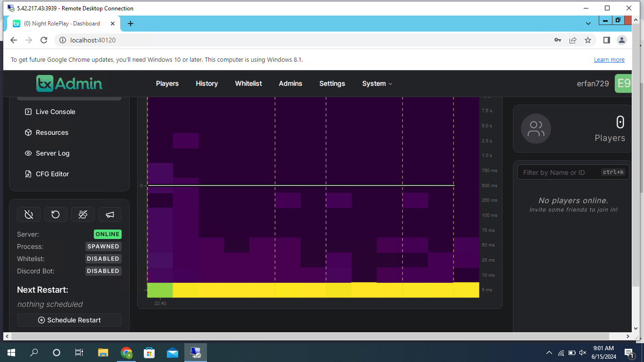This screenshot has height=362, width=644.
Task: Open Resources from the sidebar
Action: pyautogui.click(x=52, y=132)
